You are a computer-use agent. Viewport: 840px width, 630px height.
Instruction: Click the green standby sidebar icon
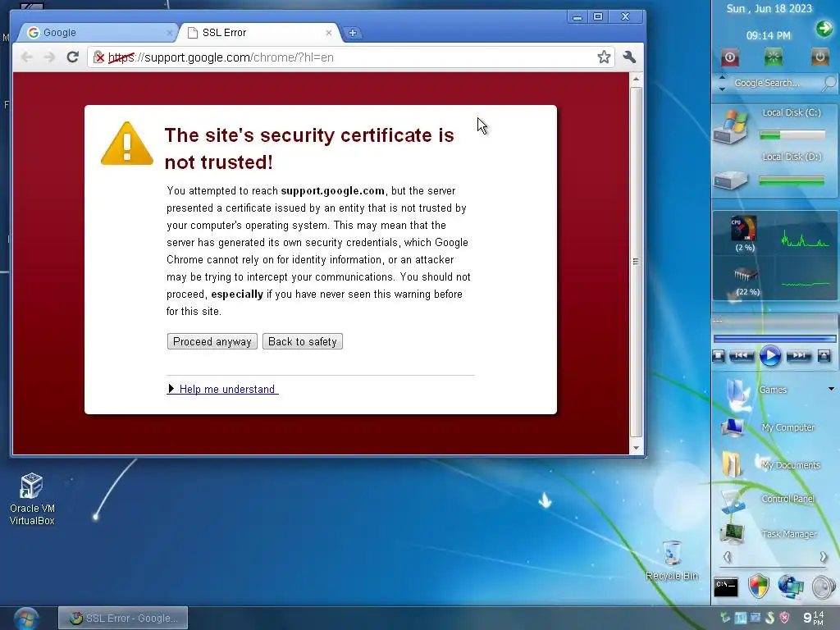(x=773, y=57)
